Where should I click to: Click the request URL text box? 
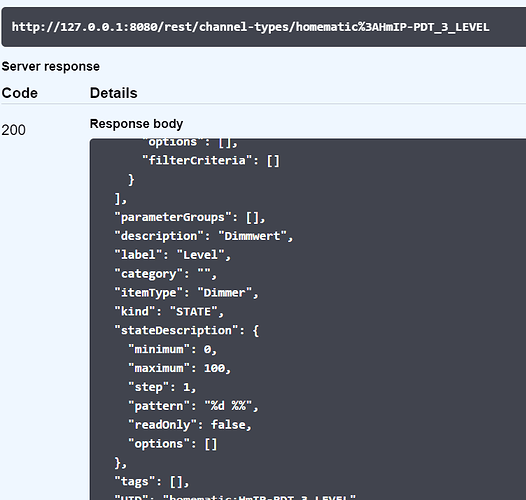(x=264, y=27)
